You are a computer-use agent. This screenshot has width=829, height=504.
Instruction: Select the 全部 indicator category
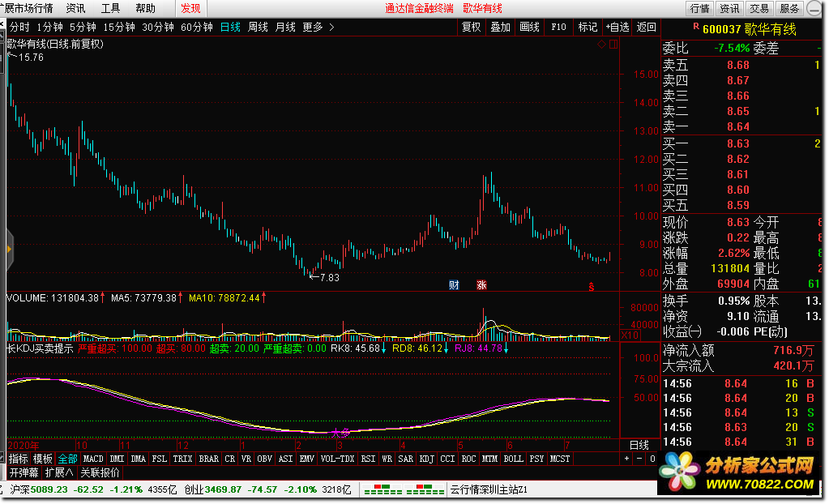(x=67, y=459)
